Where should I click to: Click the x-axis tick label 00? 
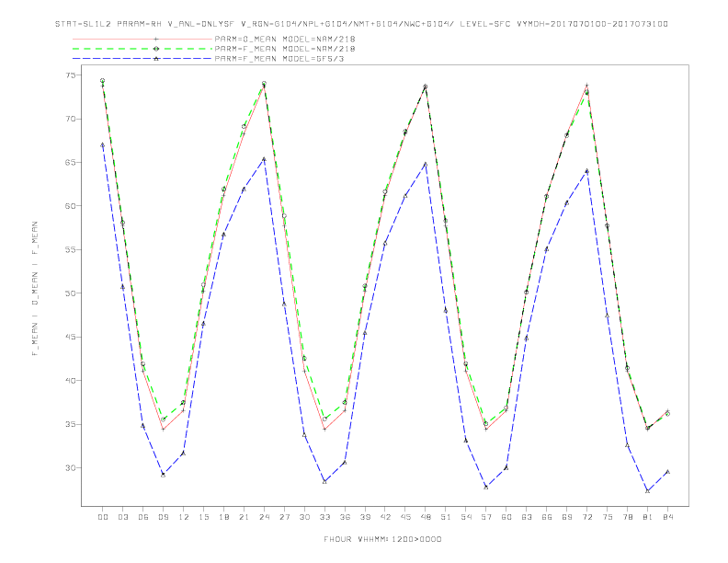tap(103, 517)
